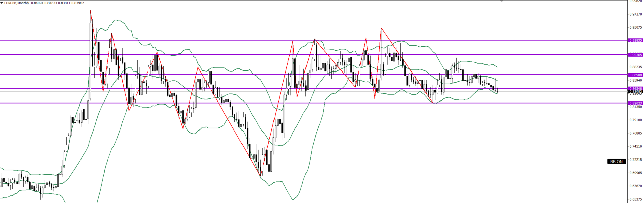Click the 0.76805 price scale label

point(636,133)
